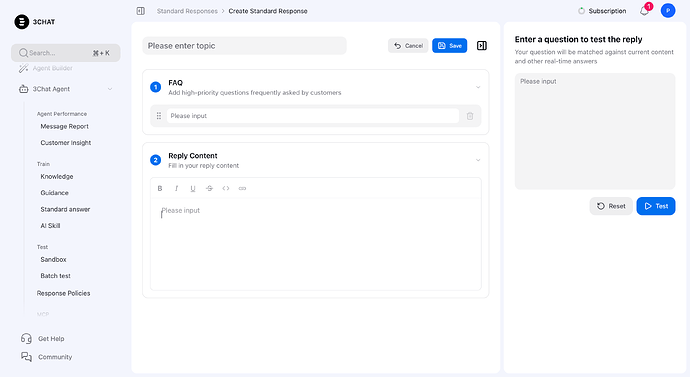The height and width of the screenshot is (377, 690).
Task: Open Community link
Action: point(55,357)
